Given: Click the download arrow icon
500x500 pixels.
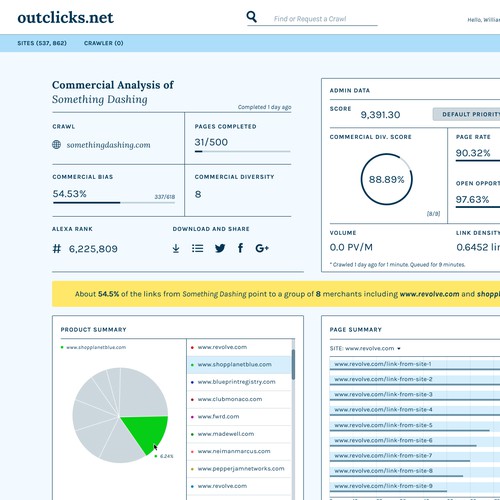Looking at the screenshot, I should pyautogui.click(x=176, y=248).
